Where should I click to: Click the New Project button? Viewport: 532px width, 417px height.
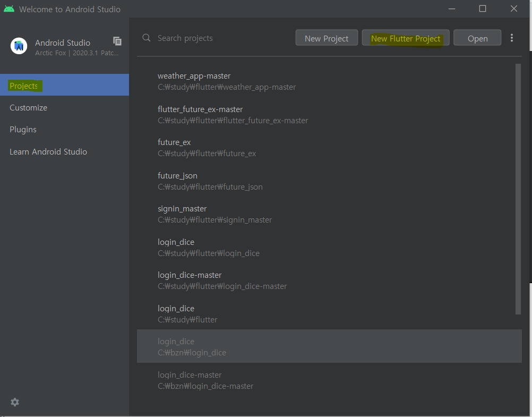tap(327, 38)
